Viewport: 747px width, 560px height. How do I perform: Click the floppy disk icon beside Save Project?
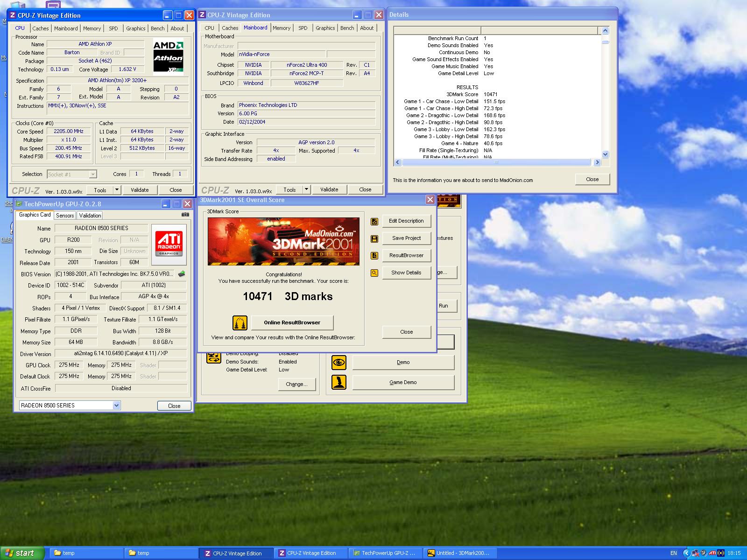pos(374,238)
